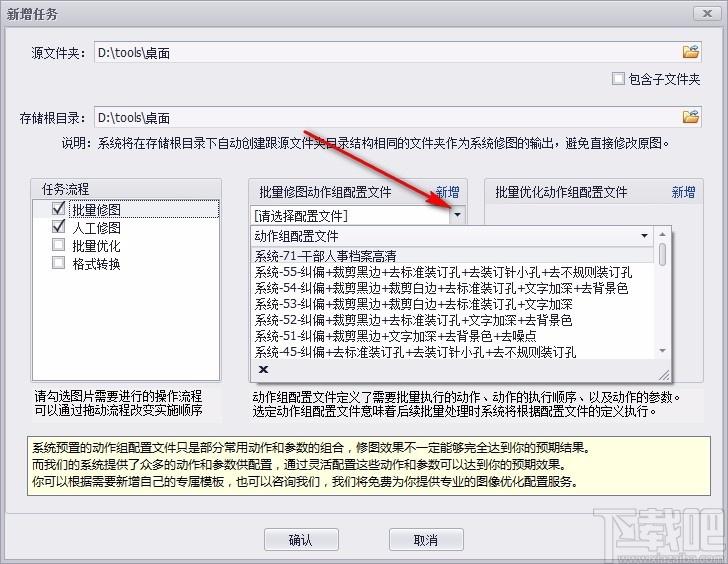
Task: Check the 批量优化 task flow checkbox
Action: [58, 245]
